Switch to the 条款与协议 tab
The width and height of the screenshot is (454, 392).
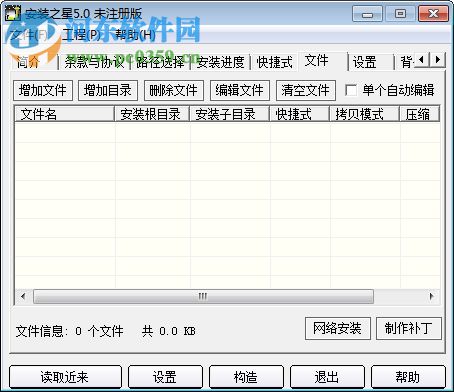click(x=94, y=62)
